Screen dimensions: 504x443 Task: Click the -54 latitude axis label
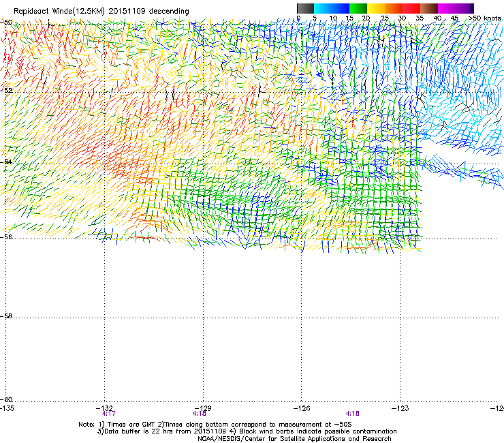(x=6, y=162)
